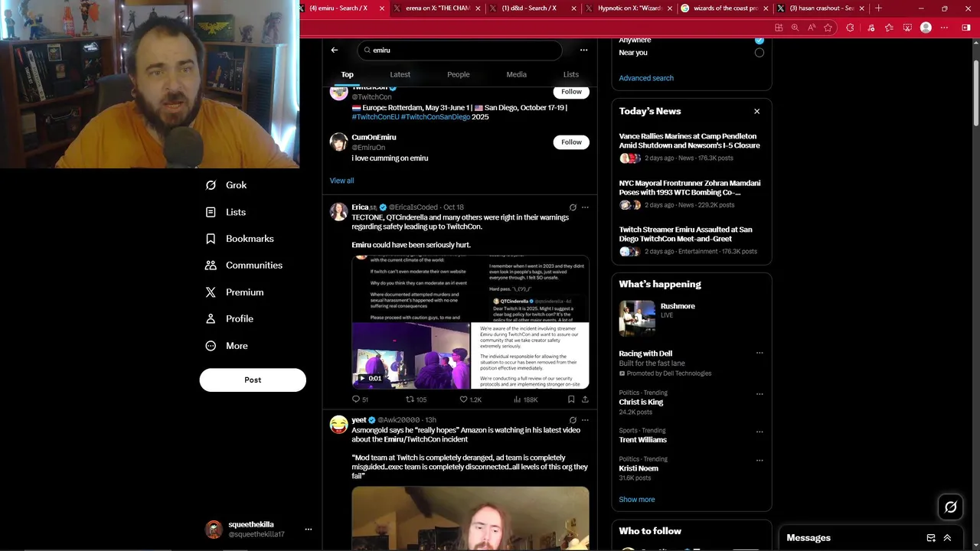The height and width of the screenshot is (551, 980).
Task: Open the Trent Williams trending topic
Action: click(642, 440)
